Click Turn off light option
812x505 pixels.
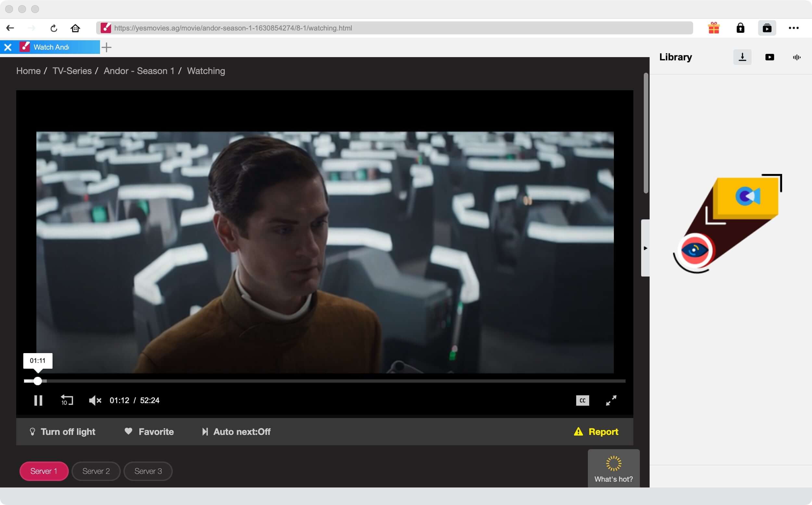pos(62,432)
